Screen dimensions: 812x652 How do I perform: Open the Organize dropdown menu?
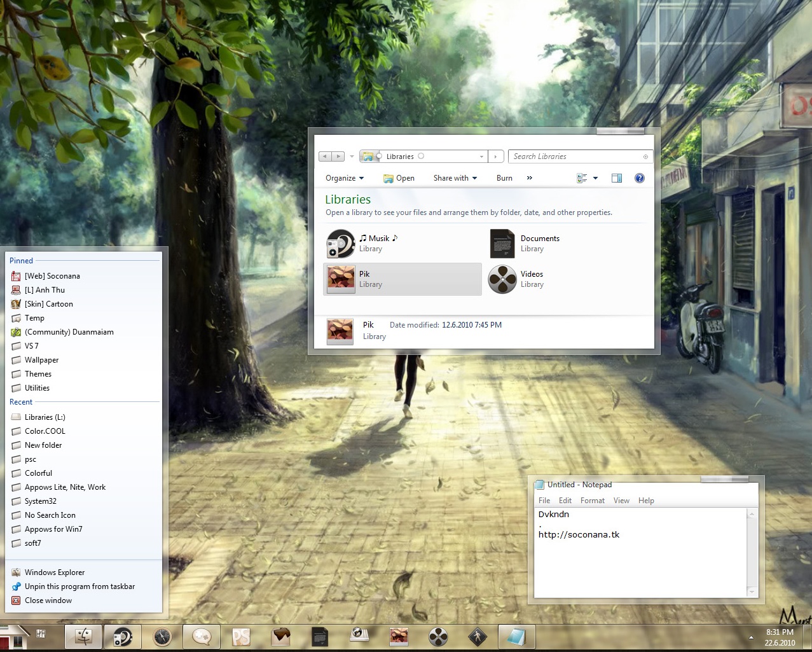tap(343, 178)
